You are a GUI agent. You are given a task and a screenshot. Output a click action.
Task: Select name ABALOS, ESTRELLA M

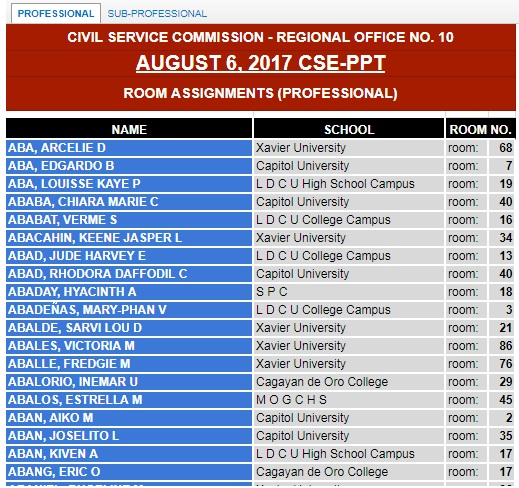(129, 400)
